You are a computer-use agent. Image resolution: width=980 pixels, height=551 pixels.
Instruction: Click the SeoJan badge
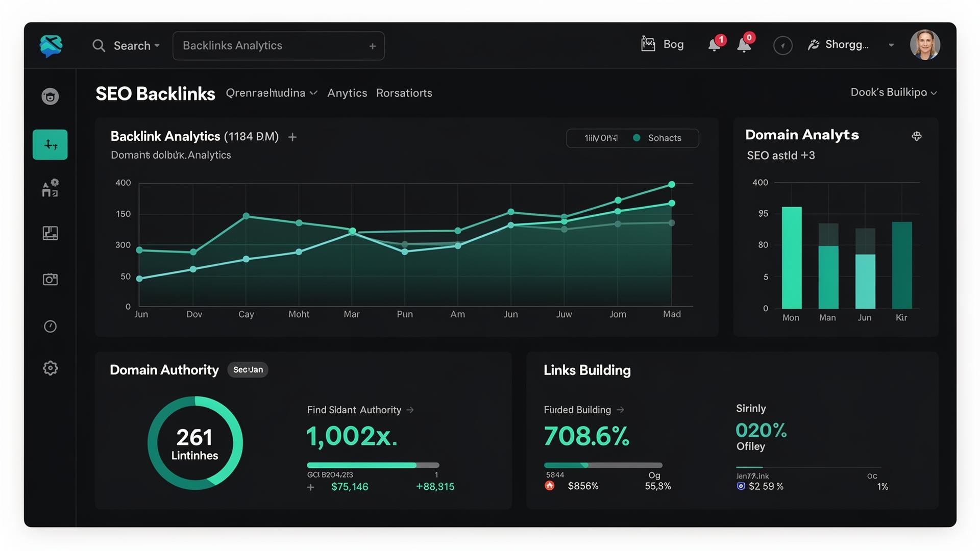pos(248,370)
